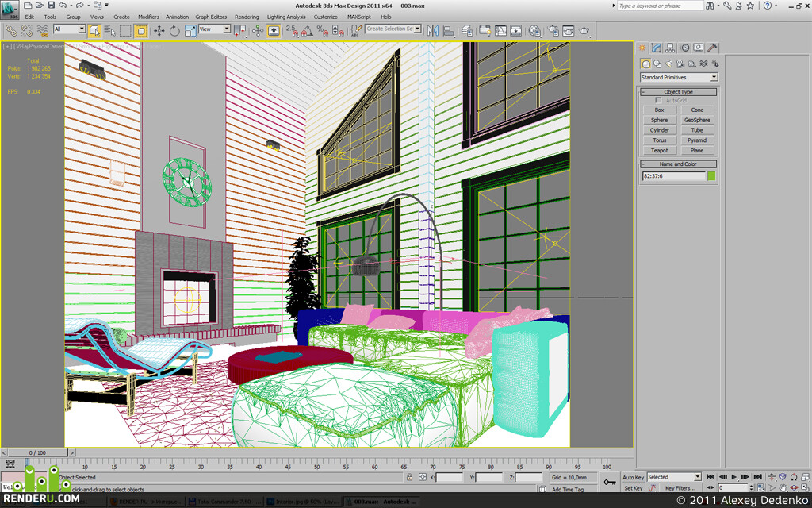
Task: Toggle the selection lock icon
Action: (410, 477)
